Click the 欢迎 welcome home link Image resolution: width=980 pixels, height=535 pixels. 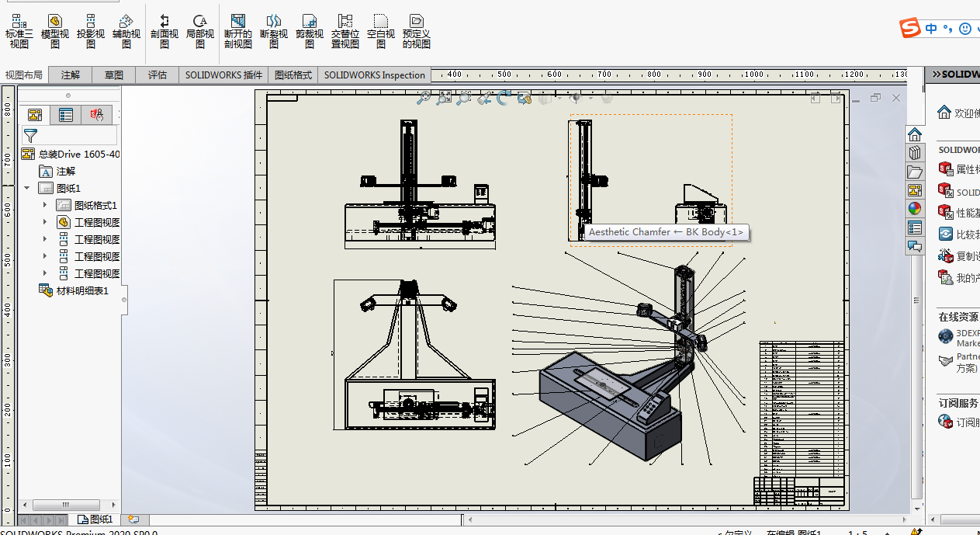coord(958,113)
